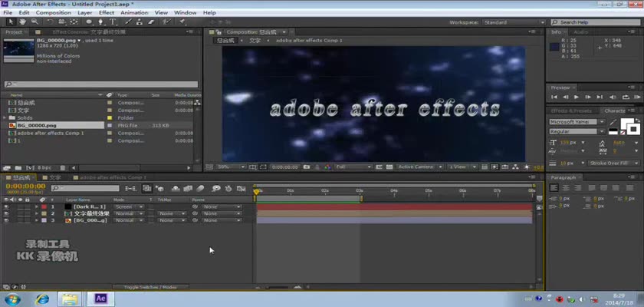Select the Horizontal Type tool
644x307 pixels.
[x=113, y=22]
